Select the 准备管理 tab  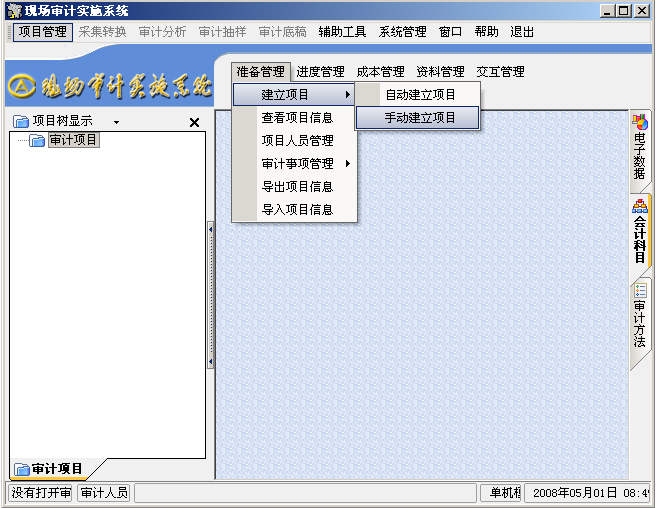tap(261, 72)
